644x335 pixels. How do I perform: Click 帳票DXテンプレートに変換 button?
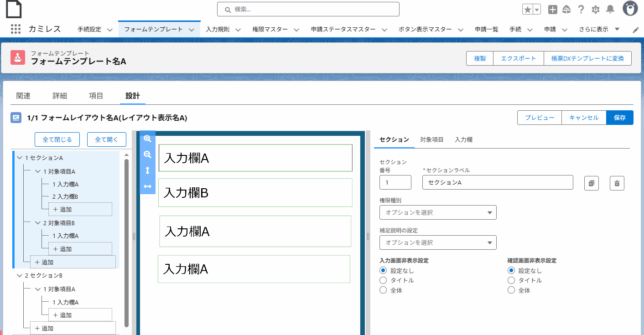click(587, 58)
